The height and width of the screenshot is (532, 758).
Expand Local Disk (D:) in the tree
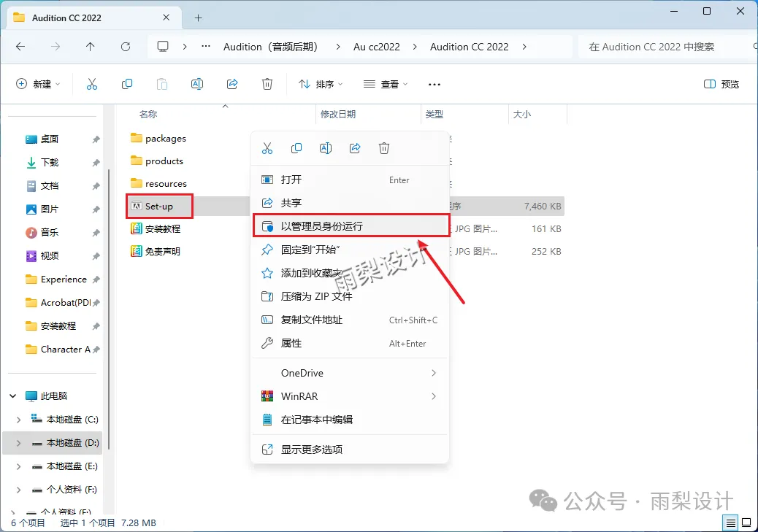click(x=18, y=443)
